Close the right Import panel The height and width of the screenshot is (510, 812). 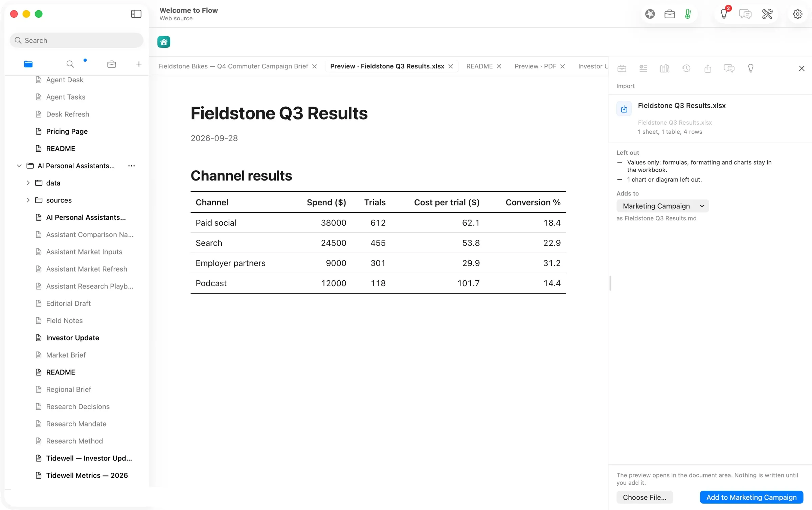click(802, 68)
